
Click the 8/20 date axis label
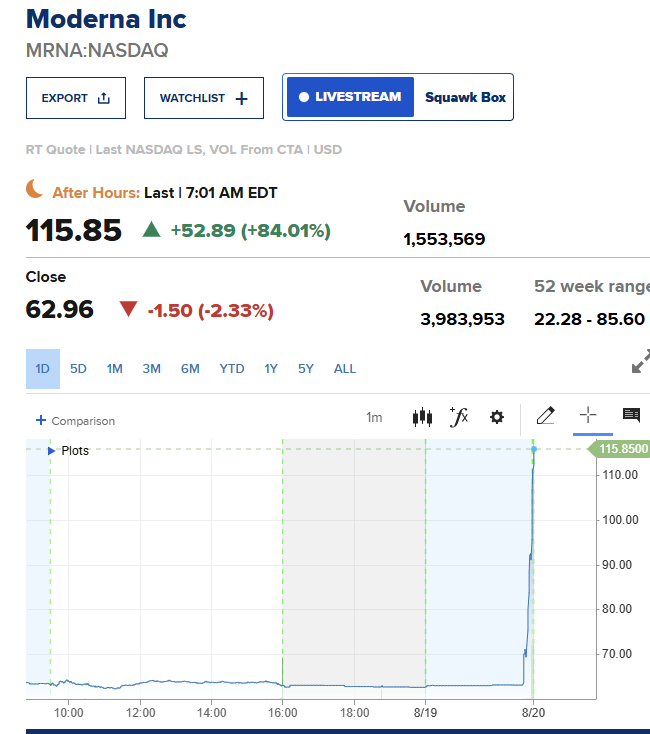click(x=533, y=713)
